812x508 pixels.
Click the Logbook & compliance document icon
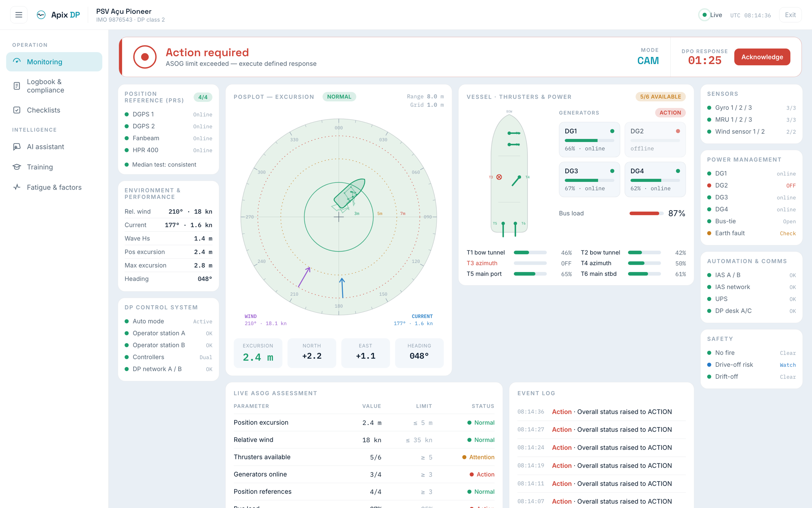17,86
